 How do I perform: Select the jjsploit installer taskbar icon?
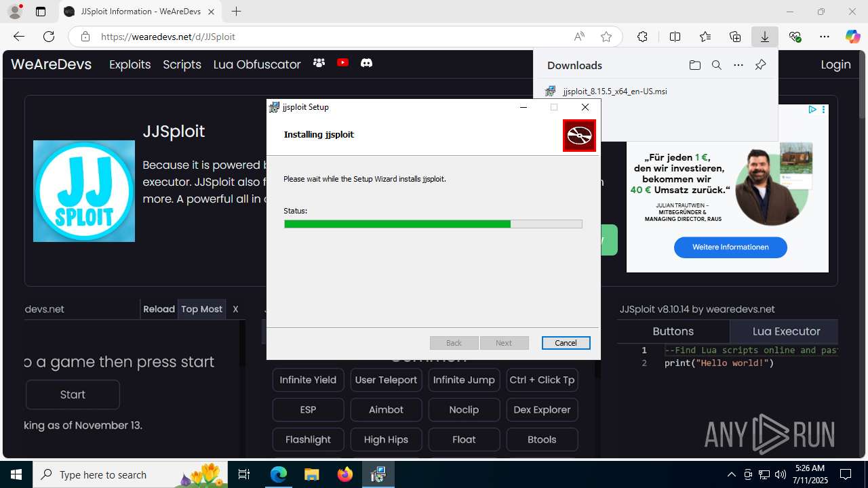click(x=378, y=474)
